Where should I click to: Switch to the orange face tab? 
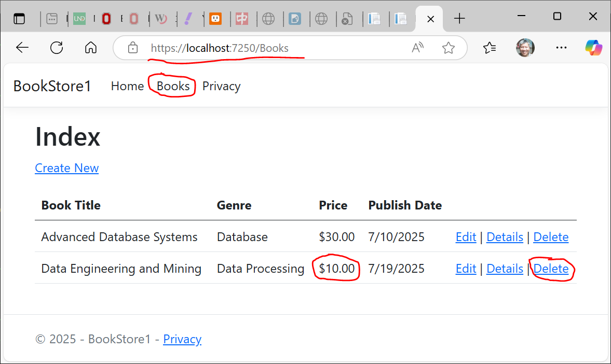(215, 18)
